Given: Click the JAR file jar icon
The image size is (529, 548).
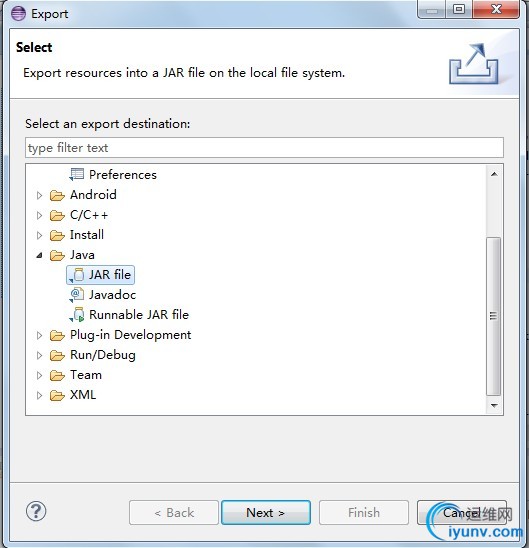Looking at the screenshot, I should (x=77, y=275).
